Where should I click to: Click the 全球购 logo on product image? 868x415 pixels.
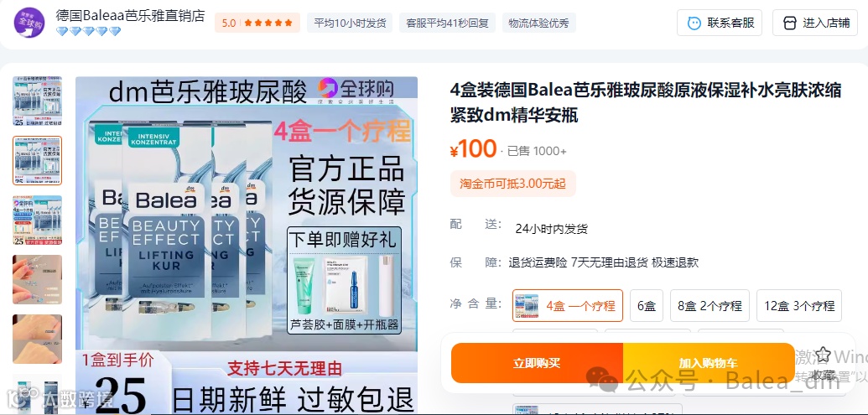[356, 90]
